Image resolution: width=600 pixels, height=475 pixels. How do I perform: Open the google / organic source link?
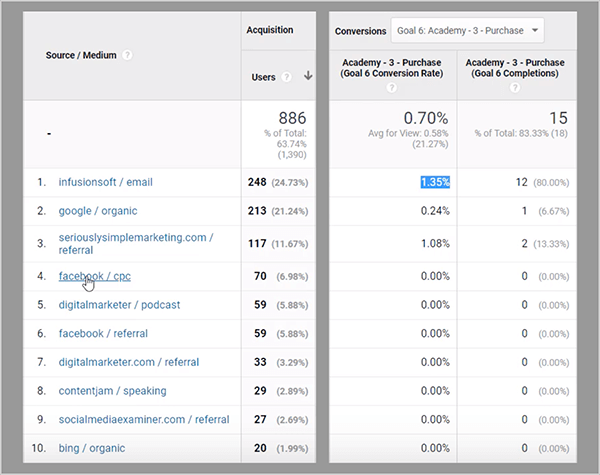(98, 211)
